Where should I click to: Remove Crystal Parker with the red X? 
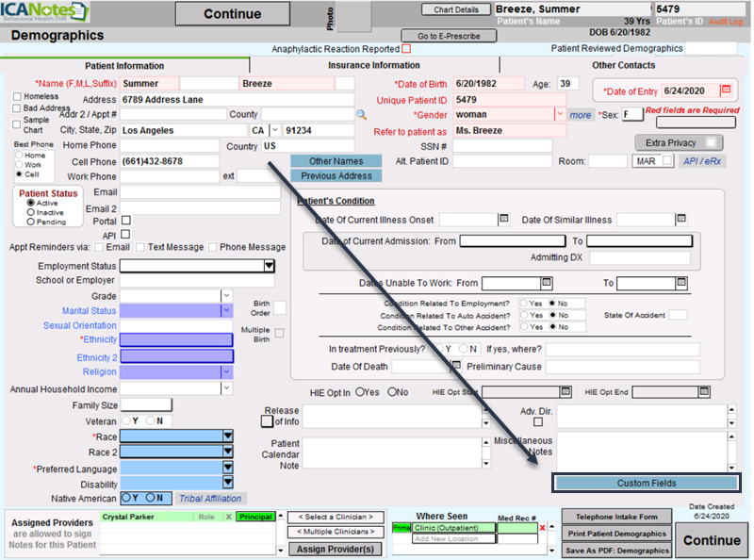226,517
